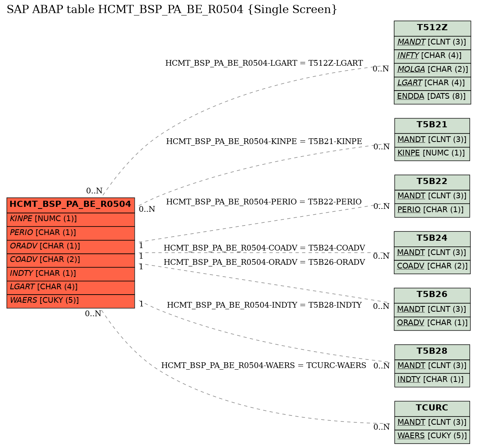
Task: Click the KINPE = T5B21-KINPE relation label
Action: coord(264,142)
